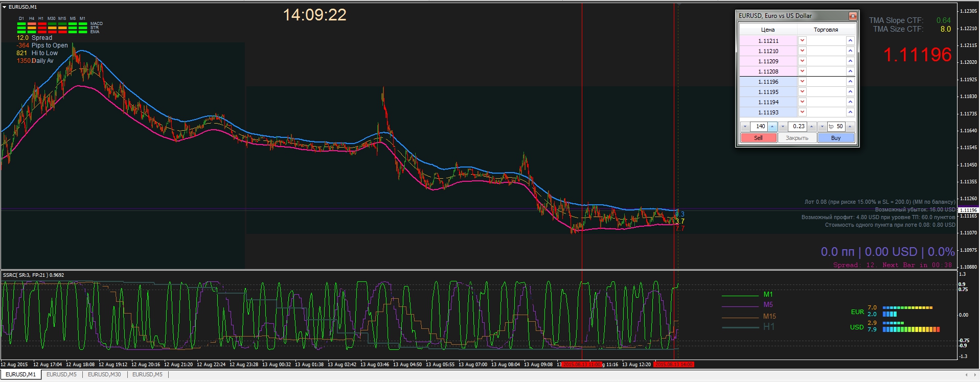Click the SSRC indicator label
The width and height of the screenshot is (980, 382).
coord(34,275)
